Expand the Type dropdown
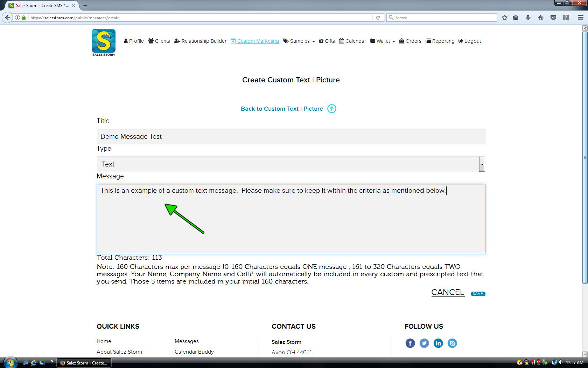 (482, 164)
